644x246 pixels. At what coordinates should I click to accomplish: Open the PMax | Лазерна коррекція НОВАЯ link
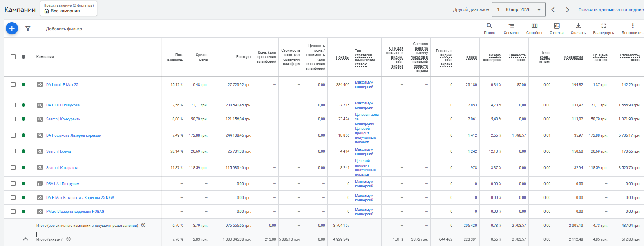[x=75, y=212]
